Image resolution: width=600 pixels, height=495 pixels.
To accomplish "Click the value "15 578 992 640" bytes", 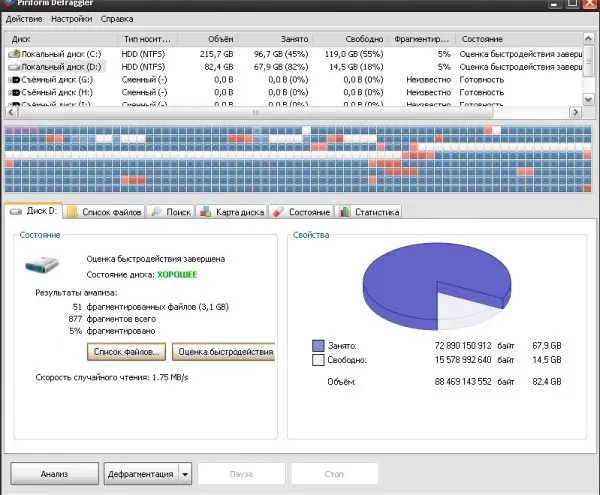I will [463, 360].
